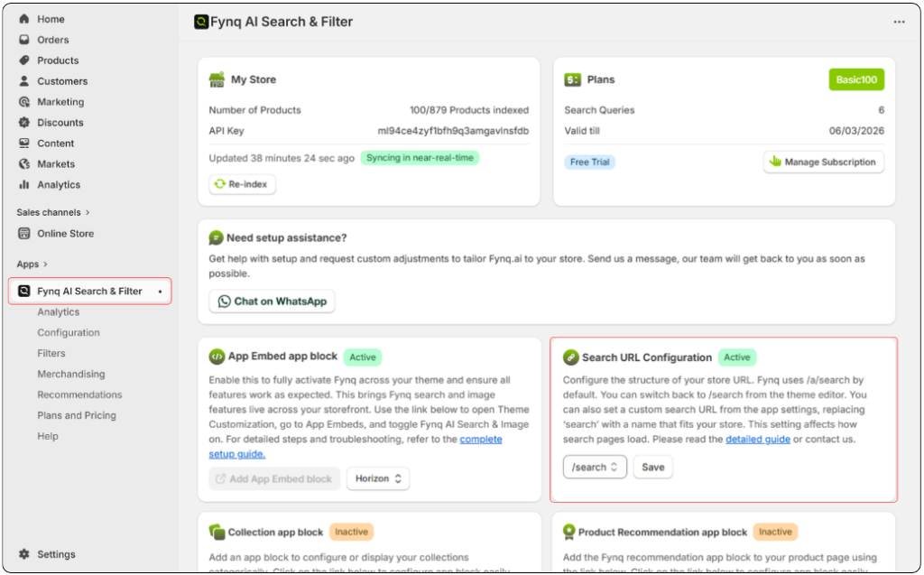Click the App Embed code icon

(217, 357)
